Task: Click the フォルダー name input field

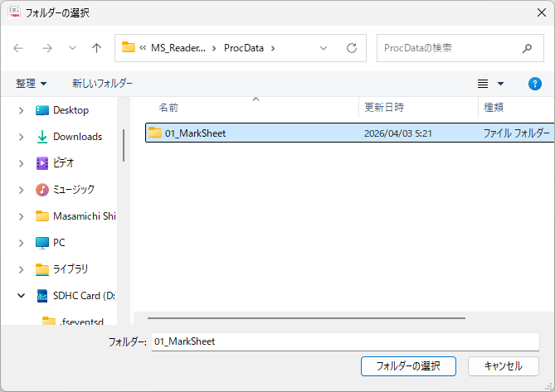Action: click(x=344, y=341)
